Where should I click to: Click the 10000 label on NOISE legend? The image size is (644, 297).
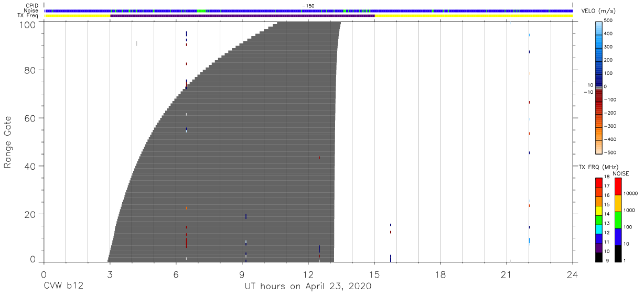[631, 194]
